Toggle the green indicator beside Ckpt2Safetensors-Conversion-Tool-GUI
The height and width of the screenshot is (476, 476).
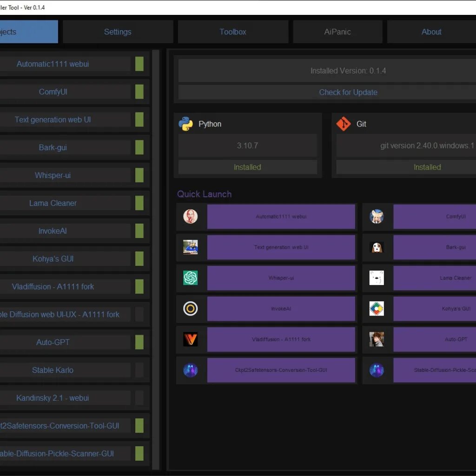coord(139,426)
